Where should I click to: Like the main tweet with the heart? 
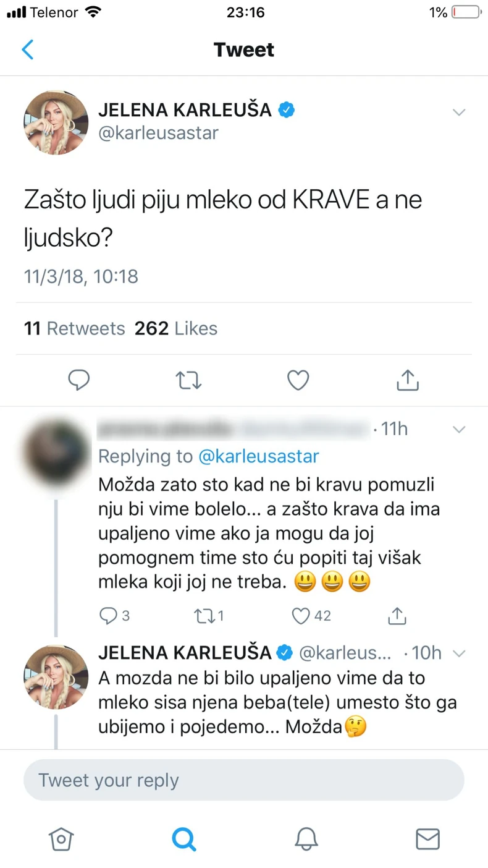pyautogui.click(x=298, y=380)
